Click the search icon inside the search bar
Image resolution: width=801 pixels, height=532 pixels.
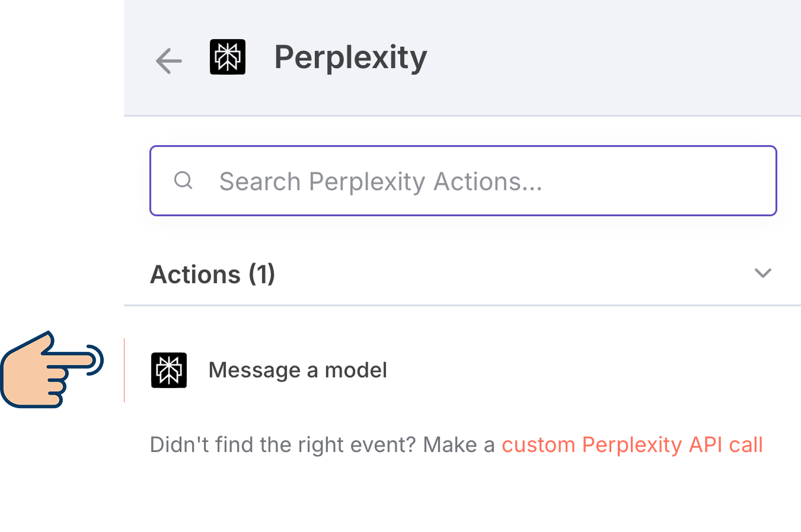click(183, 181)
